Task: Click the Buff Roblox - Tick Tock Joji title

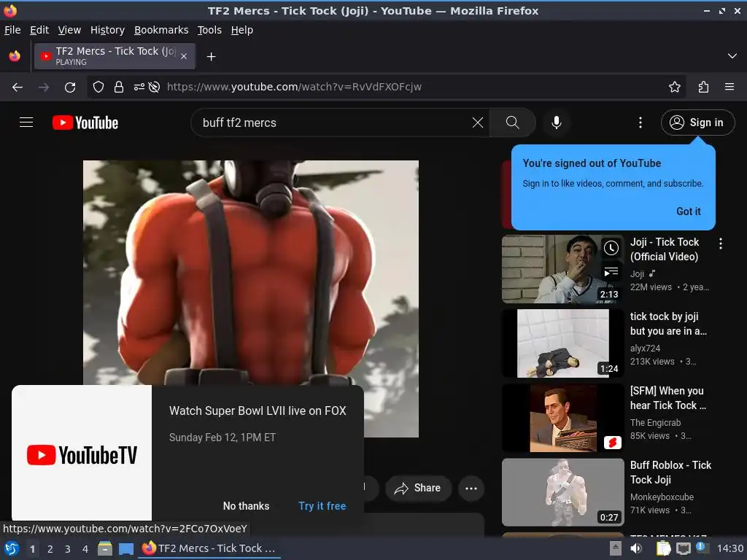Action: (x=670, y=472)
